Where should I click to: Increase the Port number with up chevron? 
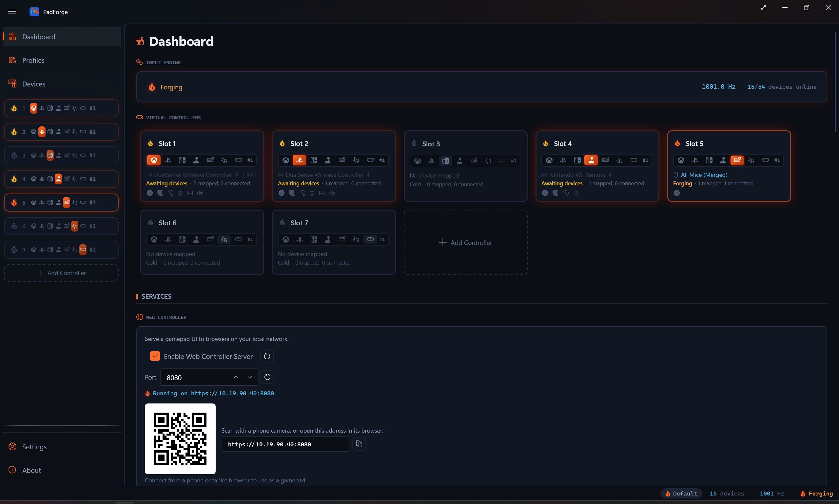236,377
